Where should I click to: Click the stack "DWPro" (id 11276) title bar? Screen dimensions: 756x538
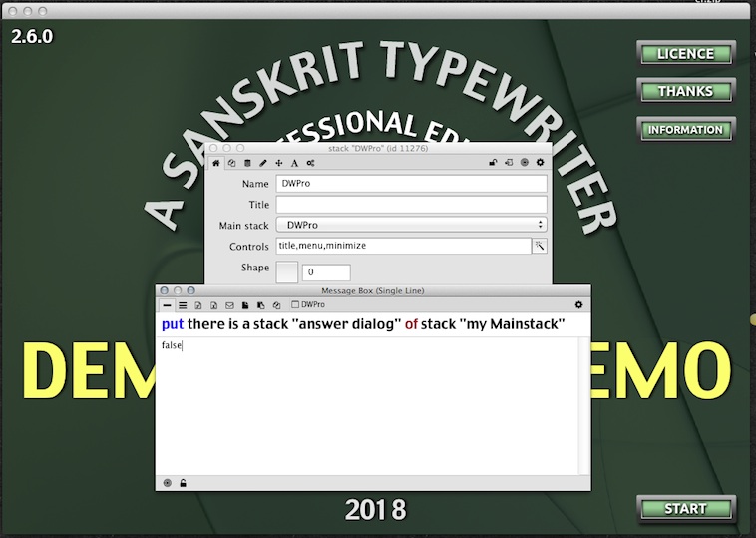378,148
